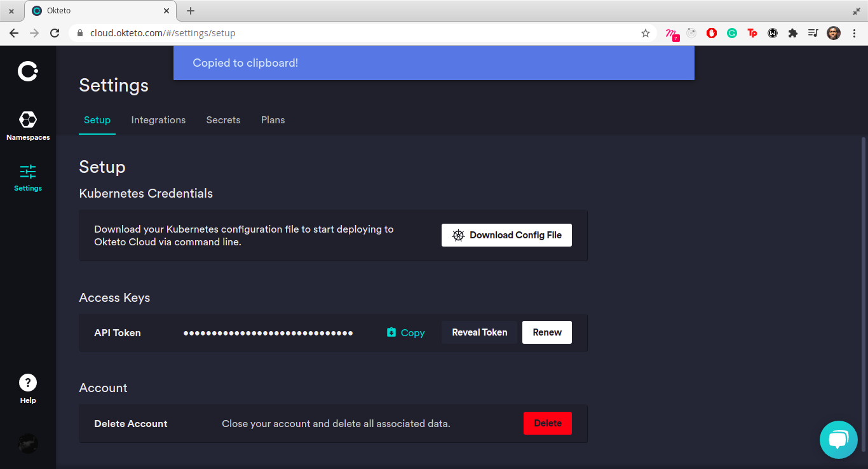Click the Delete Account label

131,424
